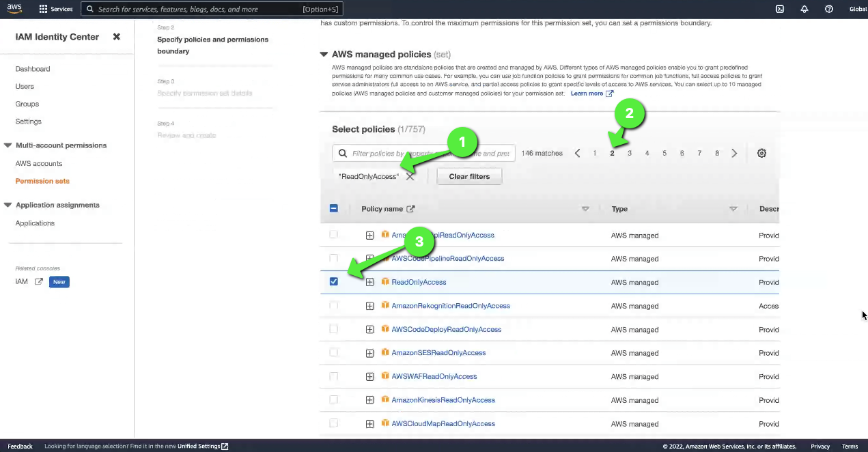The width and height of the screenshot is (868, 452).
Task: Collapse Application assignments section
Action: pyautogui.click(x=8, y=205)
